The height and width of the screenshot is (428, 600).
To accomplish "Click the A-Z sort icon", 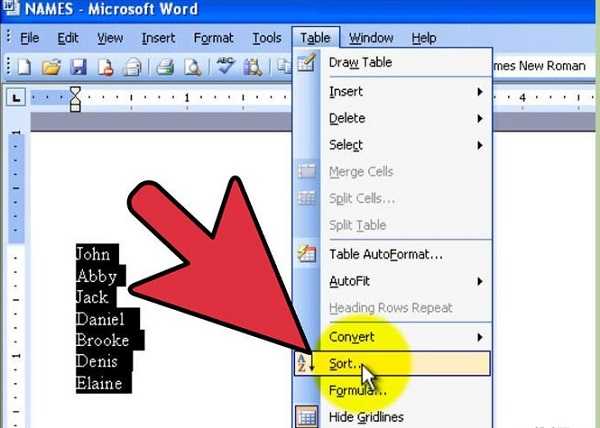I will tap(305, 363).
